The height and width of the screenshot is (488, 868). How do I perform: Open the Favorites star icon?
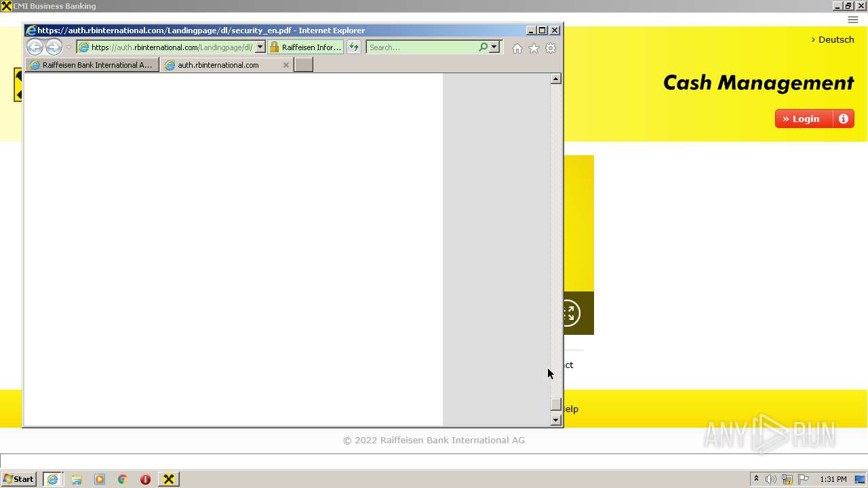pos(534,48)
